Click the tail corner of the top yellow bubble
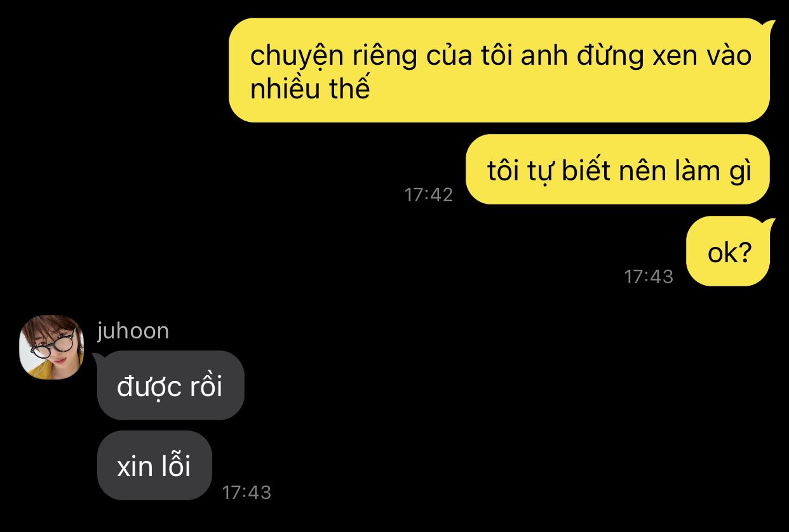789x532 pixels. click(x=770, y=25)
